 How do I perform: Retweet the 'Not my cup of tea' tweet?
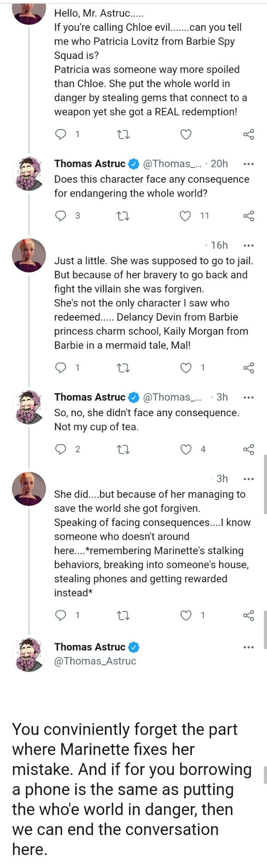coord(123,449)
